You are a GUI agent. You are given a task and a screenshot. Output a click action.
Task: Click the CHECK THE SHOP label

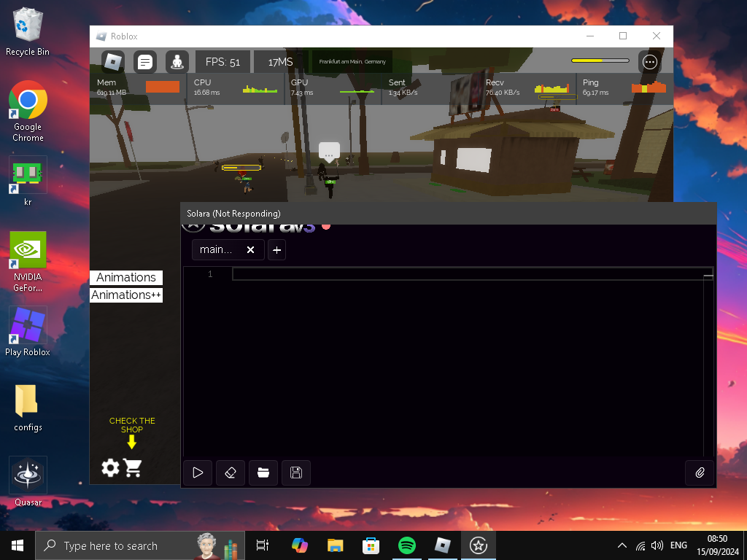132,425
